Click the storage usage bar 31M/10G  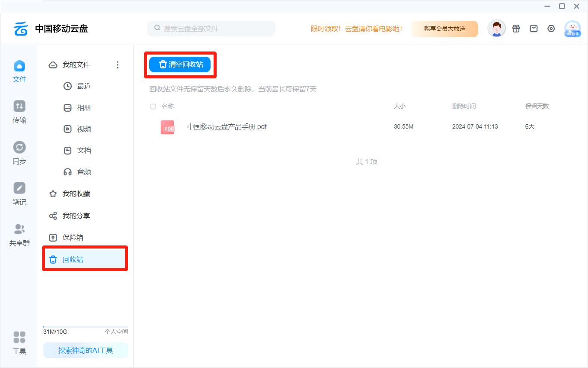86,327
